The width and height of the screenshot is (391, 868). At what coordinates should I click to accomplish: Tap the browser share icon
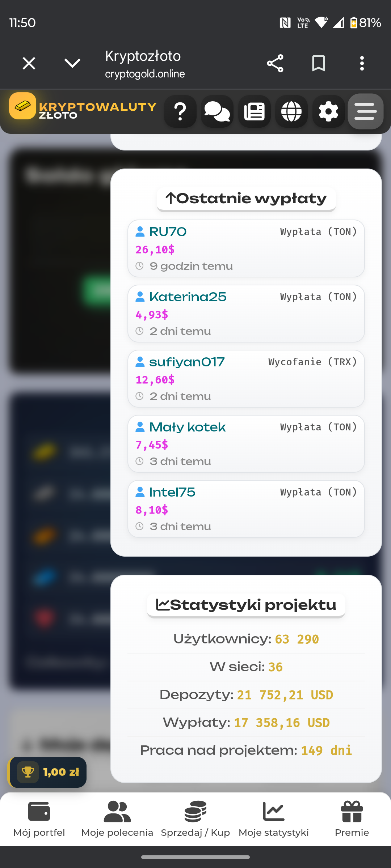275,64
